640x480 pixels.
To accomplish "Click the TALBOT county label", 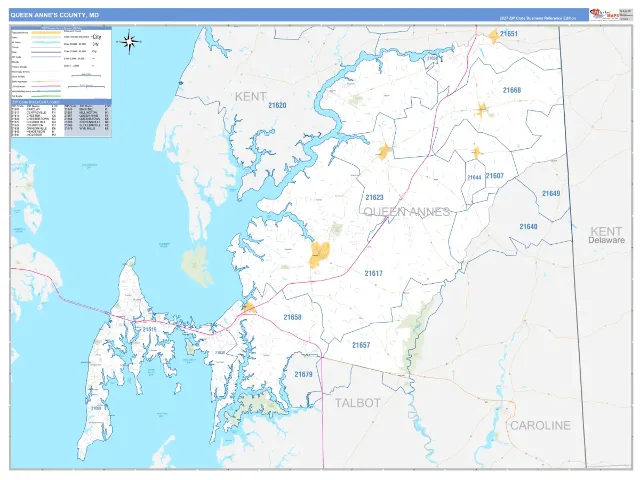I will tap(358, 403).
